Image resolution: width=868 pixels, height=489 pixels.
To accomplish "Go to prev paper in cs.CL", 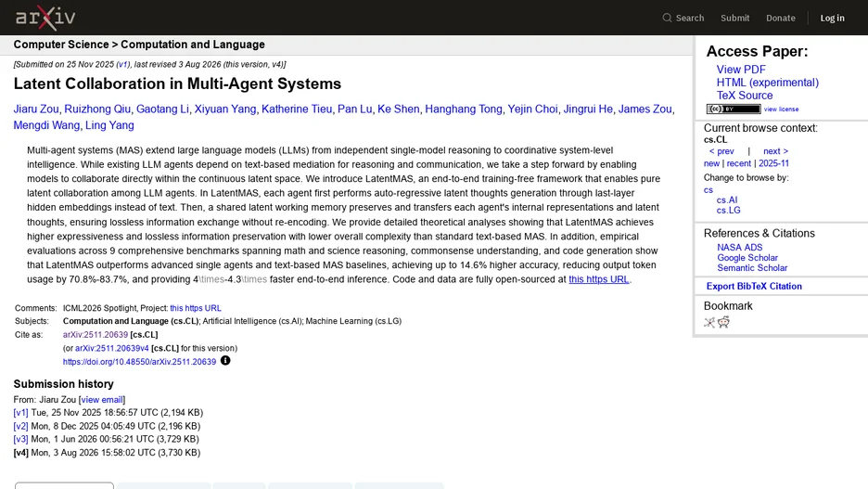I will (x=721, y=151).
